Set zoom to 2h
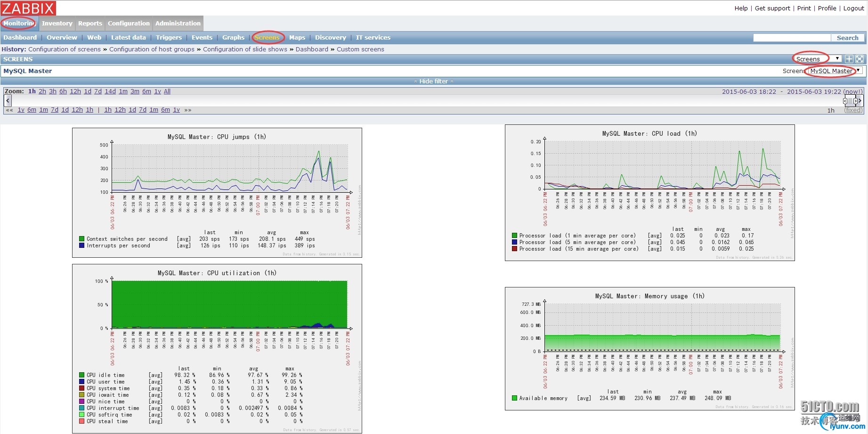 [x=42, y=91]
